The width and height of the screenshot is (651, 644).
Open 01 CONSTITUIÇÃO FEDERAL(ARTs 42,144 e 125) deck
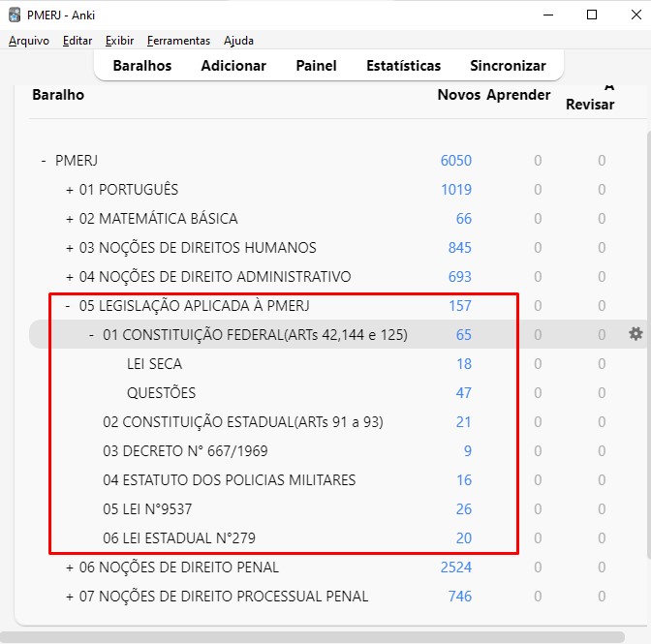256,335
